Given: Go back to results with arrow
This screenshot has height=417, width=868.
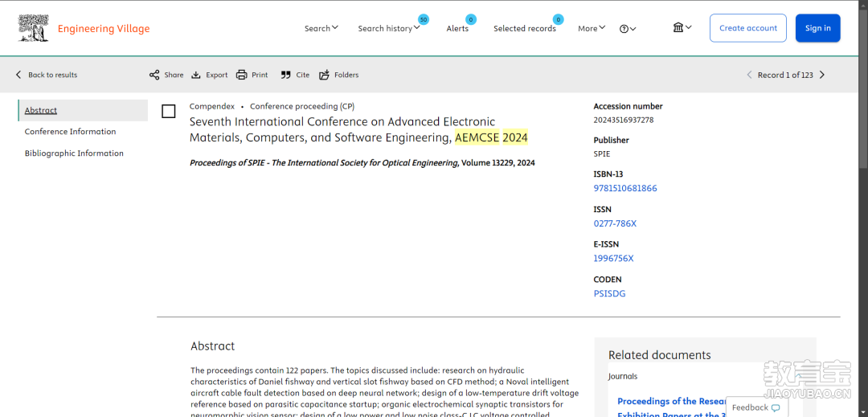Looking at the screenshot, I should 18,75.
